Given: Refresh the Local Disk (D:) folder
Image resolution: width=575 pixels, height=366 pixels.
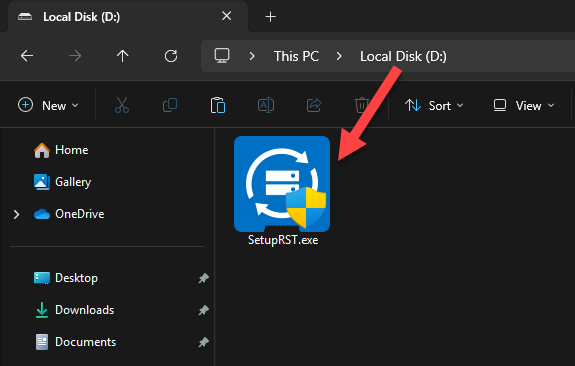Looking at the screenshot, I should pos(171,56).
